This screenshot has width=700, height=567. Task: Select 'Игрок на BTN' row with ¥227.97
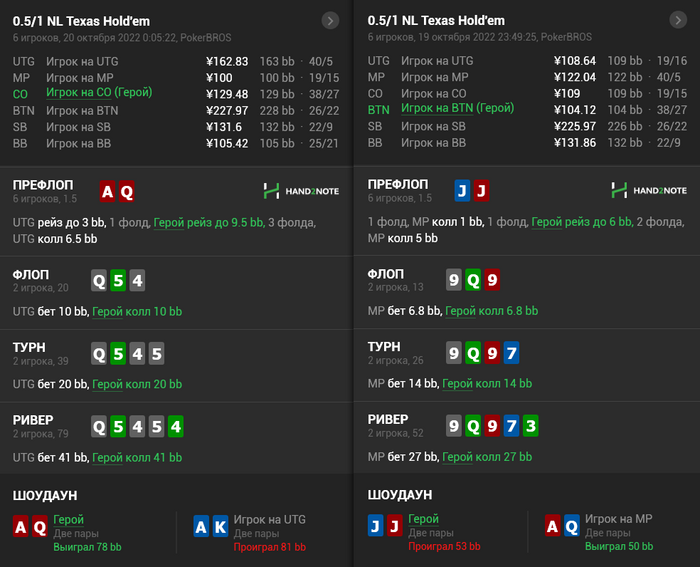(x=175, y=111)
